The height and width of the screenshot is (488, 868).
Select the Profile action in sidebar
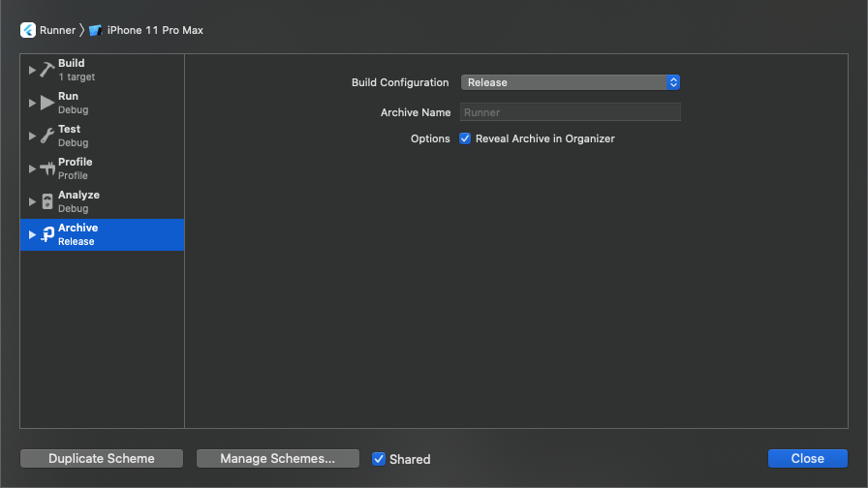coord(103,168)
